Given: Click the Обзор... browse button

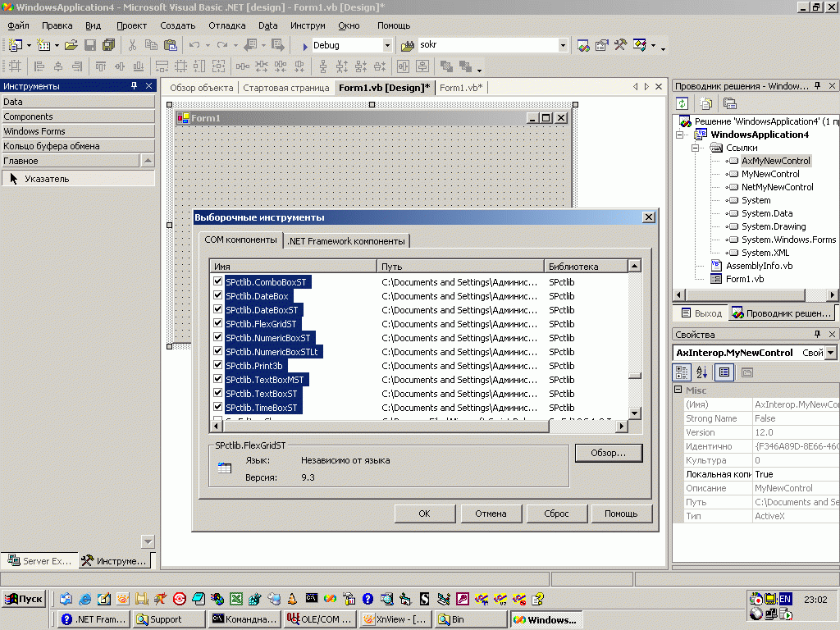Looking at the screenshot, I should point(608,453).
